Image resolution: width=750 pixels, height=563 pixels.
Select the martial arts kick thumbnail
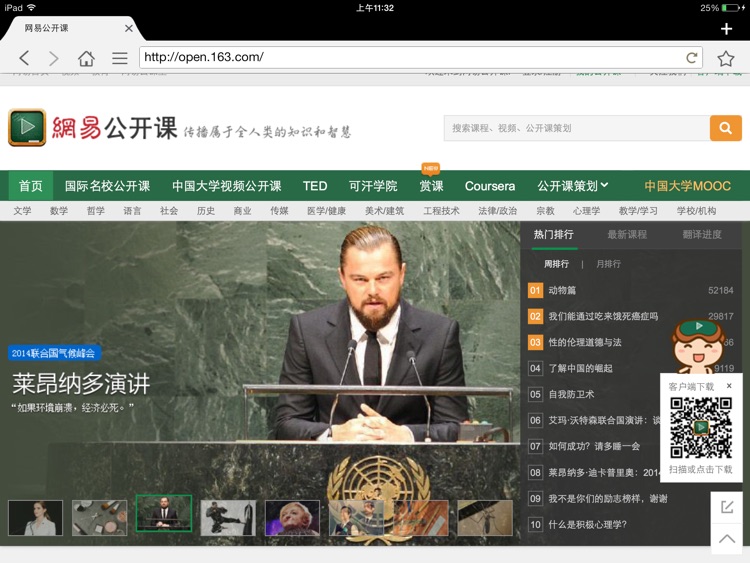click(x=228, y=518)
